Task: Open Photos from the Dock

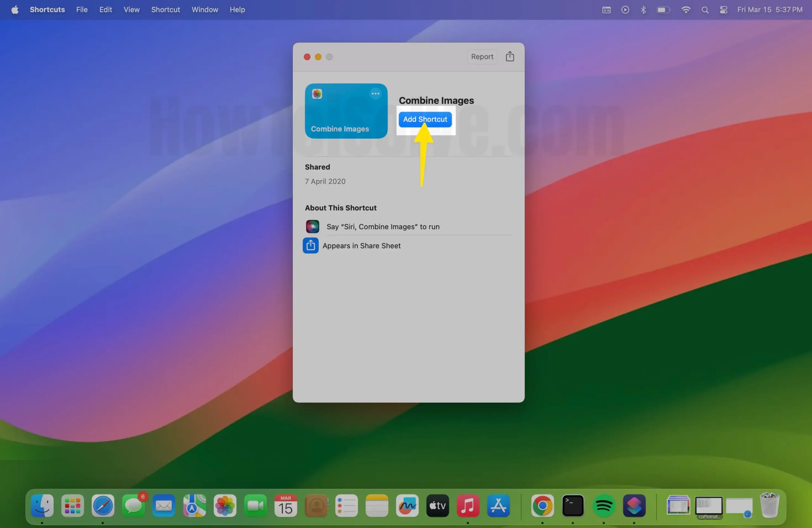Action: (x=225, y=505)
